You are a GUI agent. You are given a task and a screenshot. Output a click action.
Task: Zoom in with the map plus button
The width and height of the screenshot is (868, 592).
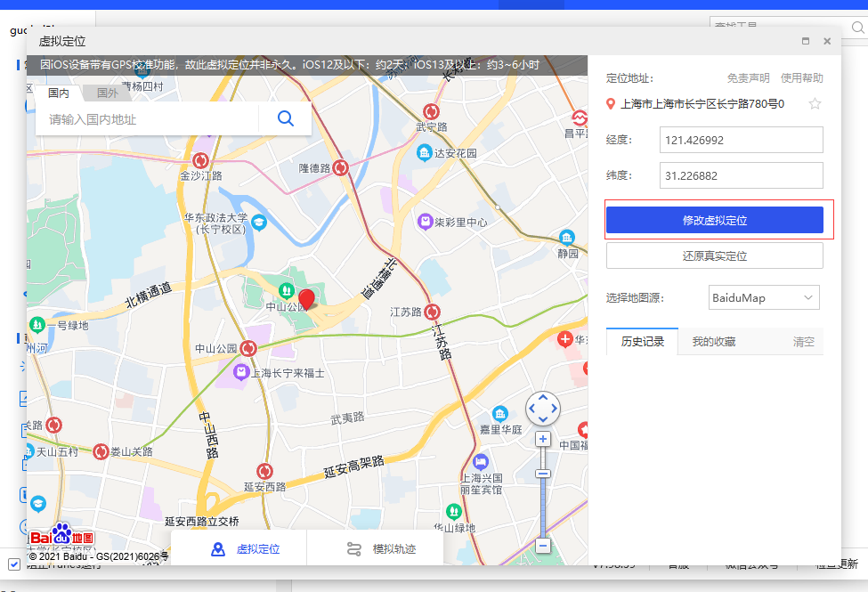tap(542, 439)
